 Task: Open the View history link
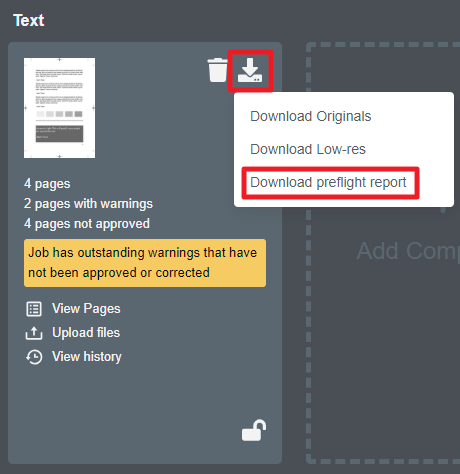pos(87,357)
